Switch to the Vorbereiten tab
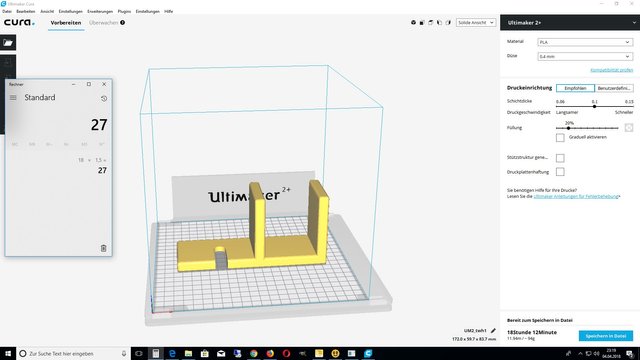 click(66, 23)
